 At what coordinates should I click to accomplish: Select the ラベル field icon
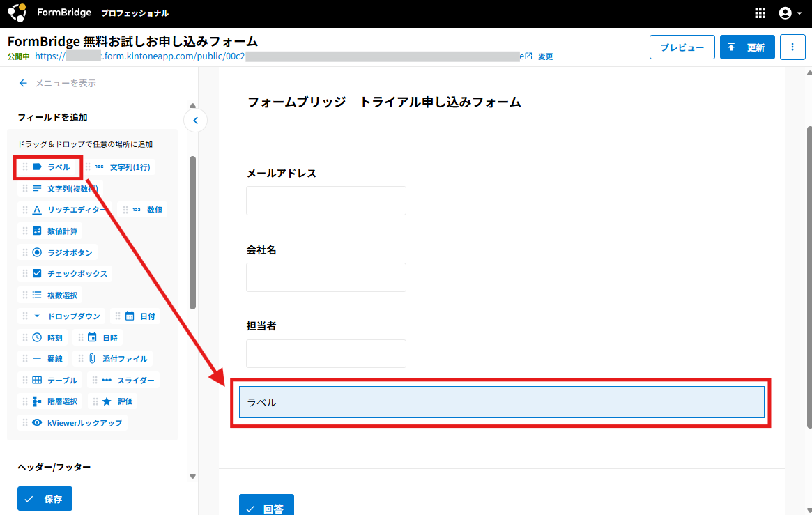(x=37, y=167)
